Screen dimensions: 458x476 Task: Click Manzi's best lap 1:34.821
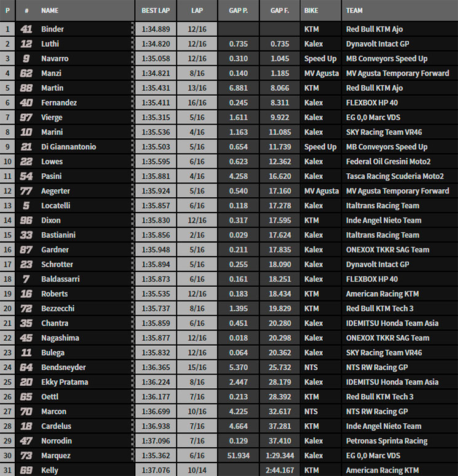tap(156, 73)
